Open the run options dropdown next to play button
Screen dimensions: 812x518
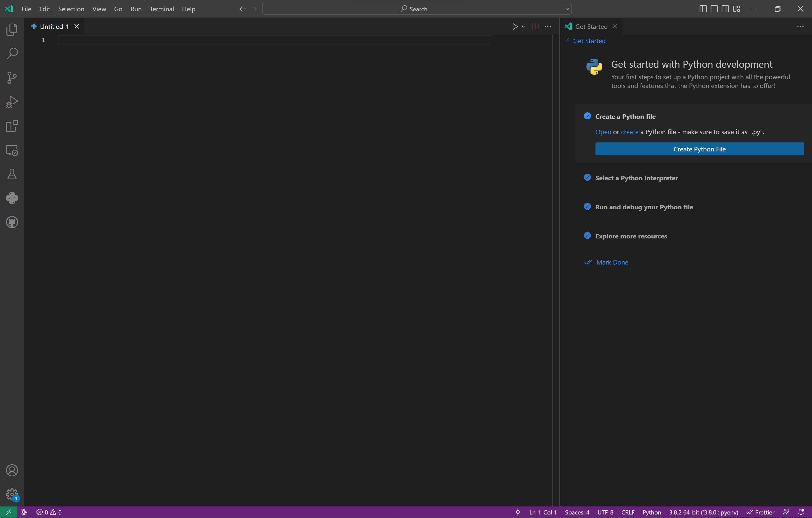click(x=523, y=26)
